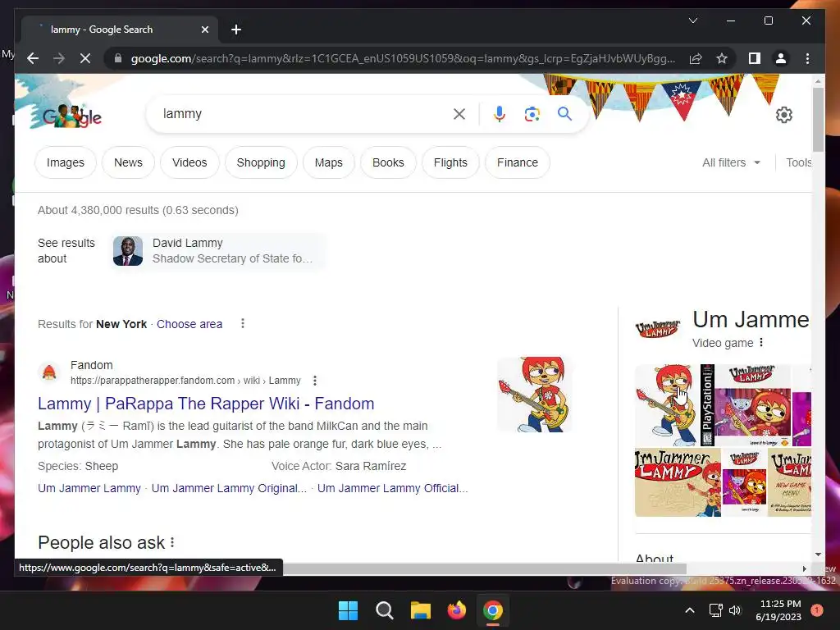The height and width of the screenshot is (630, 840).
Task: Open Um Jammer Lammy Original sublink
Action: pos(230,488)
